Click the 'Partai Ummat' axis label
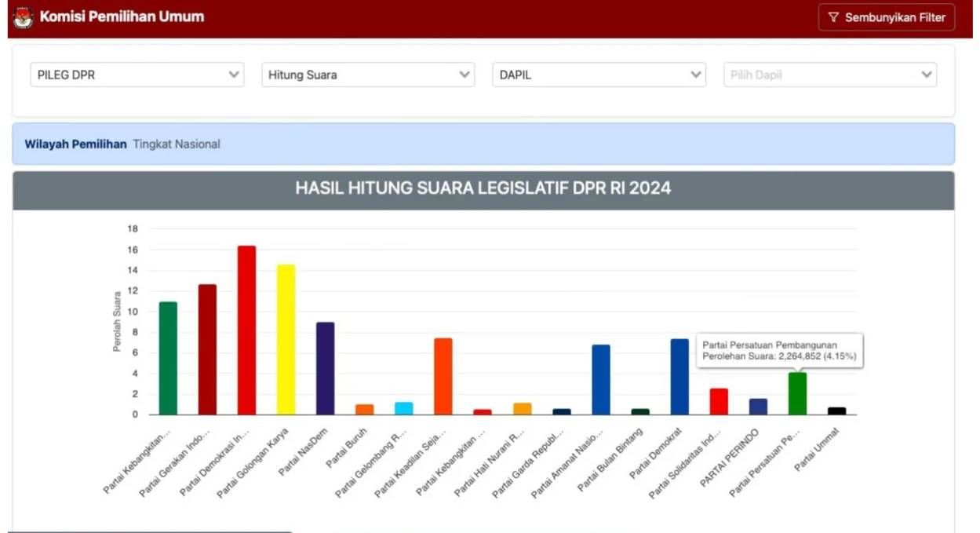This screenshot has width=980, height=533. point(818,449)
